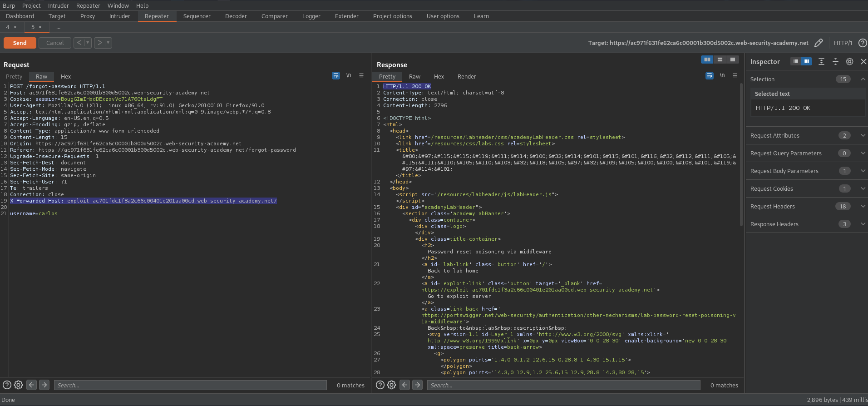Open the Help menu
The width and height of the screenshot is (868, 406).
142,5
